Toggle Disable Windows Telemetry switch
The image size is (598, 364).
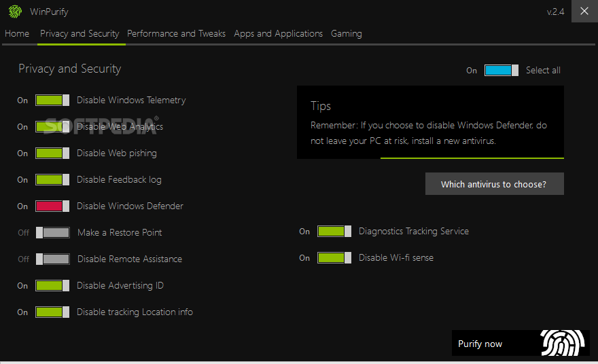[x=52, y=101]
